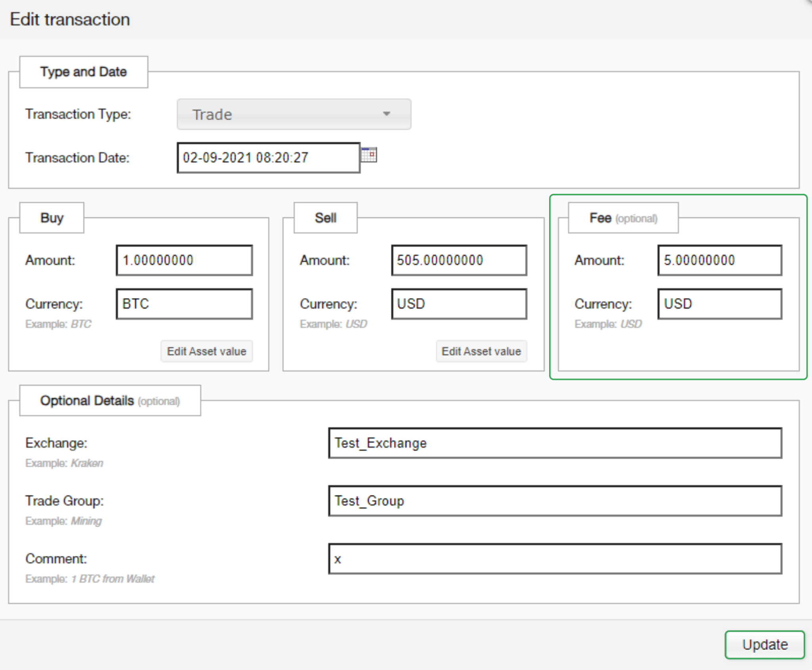Expand the Transaction Type dropdown arrow
The image size is (812, 670).
click(x=386, y=114)
